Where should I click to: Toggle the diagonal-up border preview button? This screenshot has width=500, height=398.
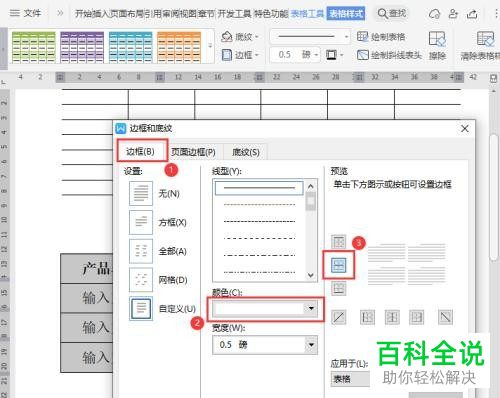tap(339, 317)
